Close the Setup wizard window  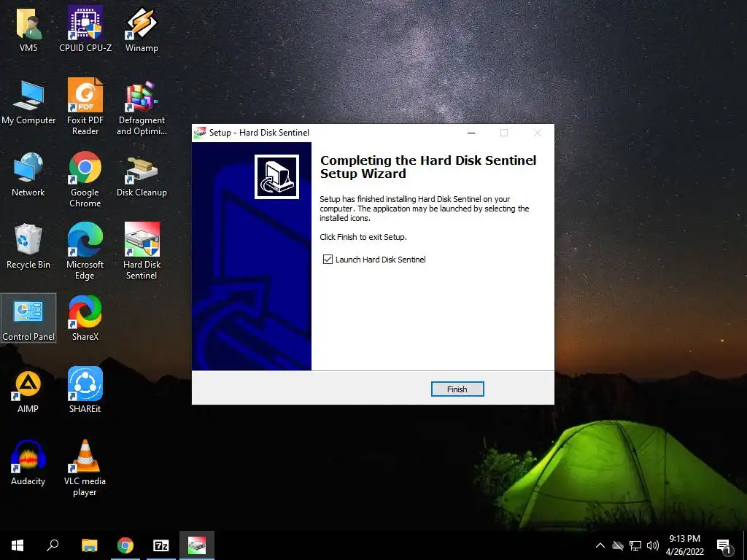[x=538, y=133]
